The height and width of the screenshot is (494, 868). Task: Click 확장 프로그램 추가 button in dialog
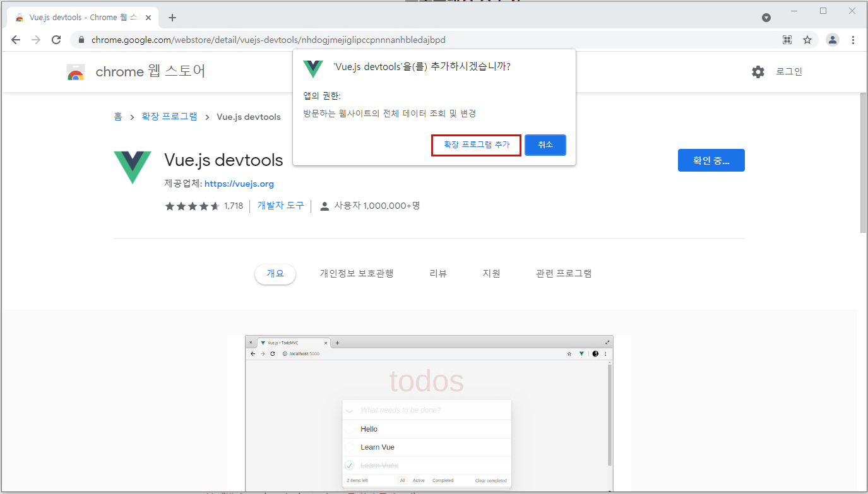click(477, 145)
